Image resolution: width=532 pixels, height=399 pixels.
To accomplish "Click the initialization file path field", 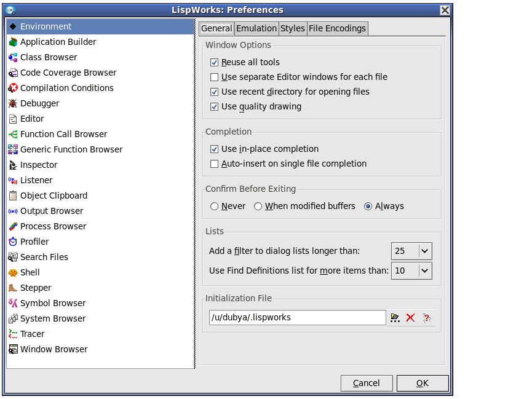I will click(297, 318).
